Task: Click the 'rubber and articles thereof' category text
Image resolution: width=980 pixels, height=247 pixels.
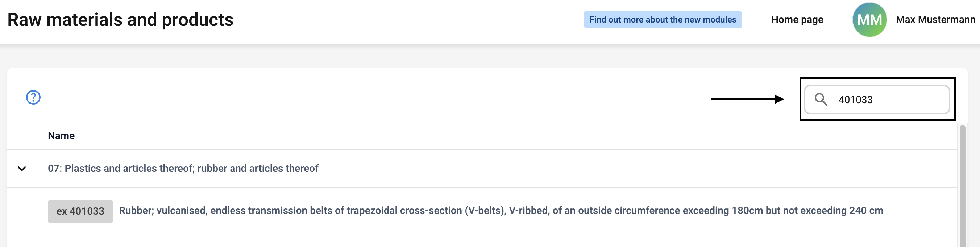Action: [x=258, y=169]
